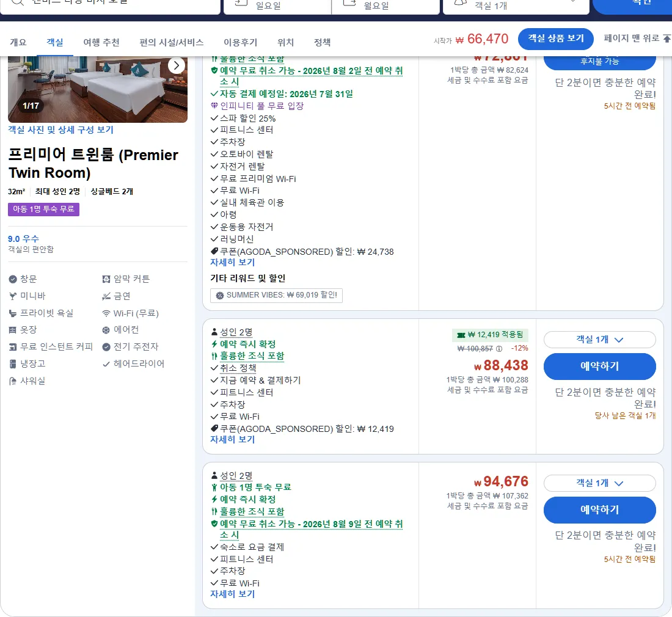
Task: Click 예약하기 for the ₩88,438 offer
Action: tap(599, 367)
